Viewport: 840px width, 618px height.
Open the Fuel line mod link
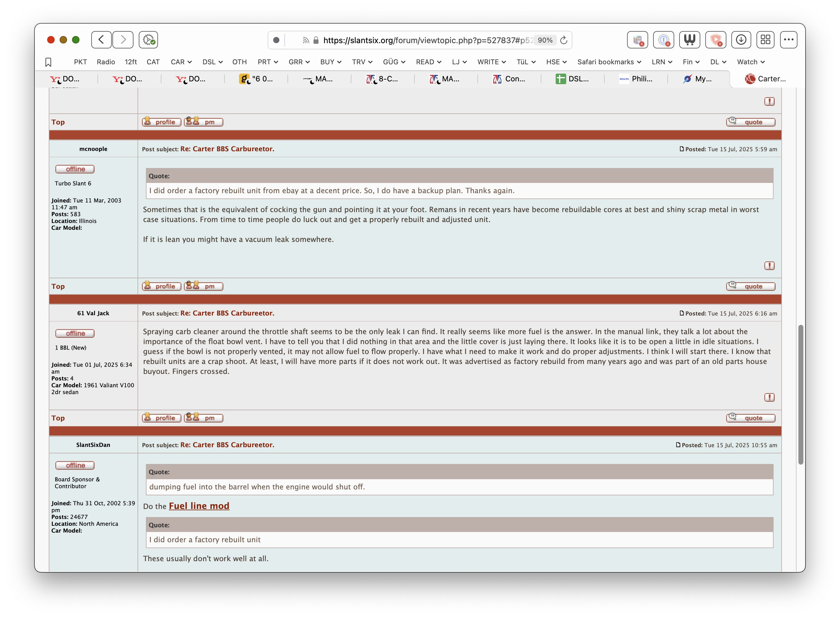coord(199,506)
